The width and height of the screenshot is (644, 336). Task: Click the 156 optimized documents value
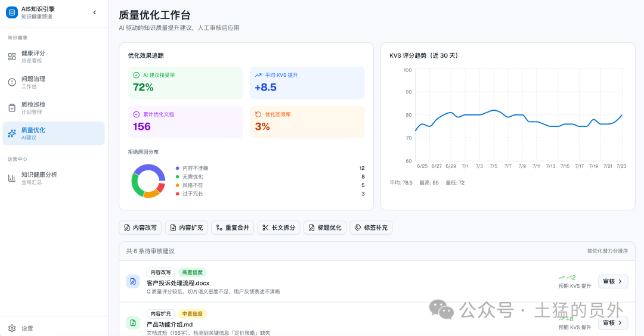(x=142, y=126)
